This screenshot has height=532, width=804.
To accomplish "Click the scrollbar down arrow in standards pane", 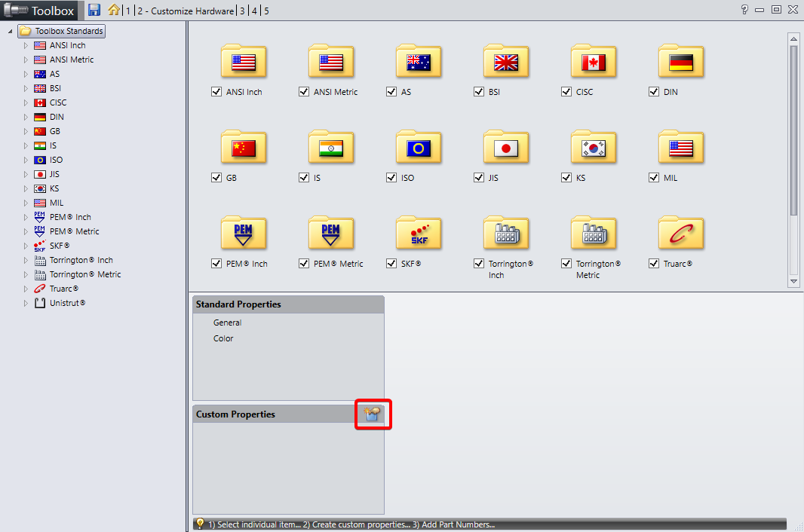I will tap(793, 281).
